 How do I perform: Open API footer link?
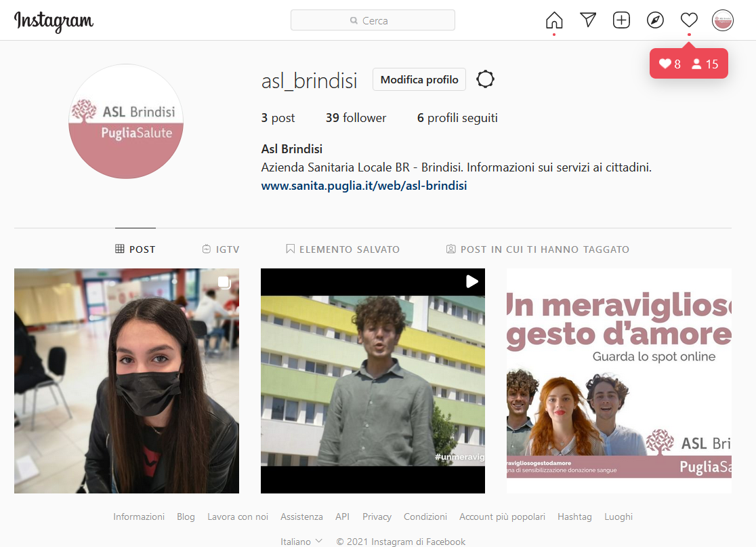[342, 516]
